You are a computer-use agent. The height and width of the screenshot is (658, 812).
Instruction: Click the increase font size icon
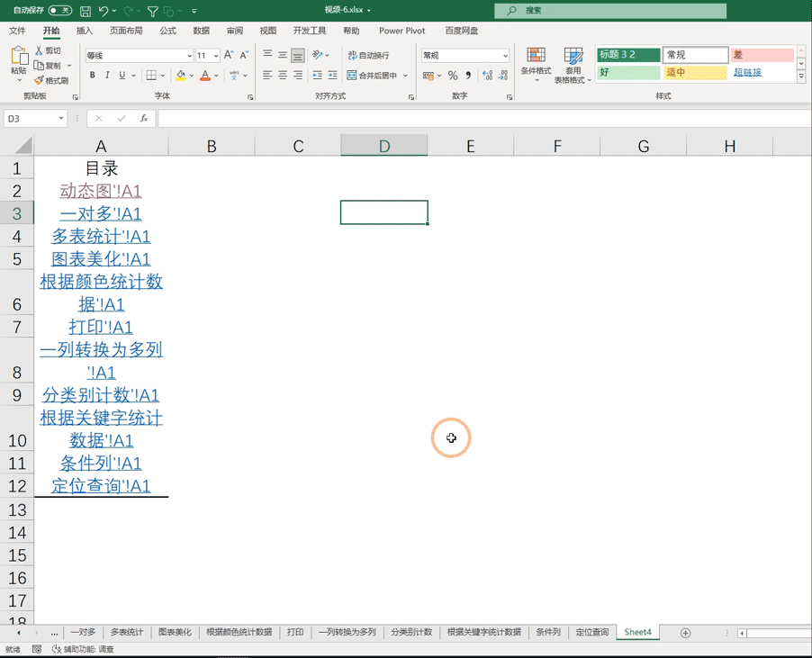pyautogui.click(x=230, y=56)
